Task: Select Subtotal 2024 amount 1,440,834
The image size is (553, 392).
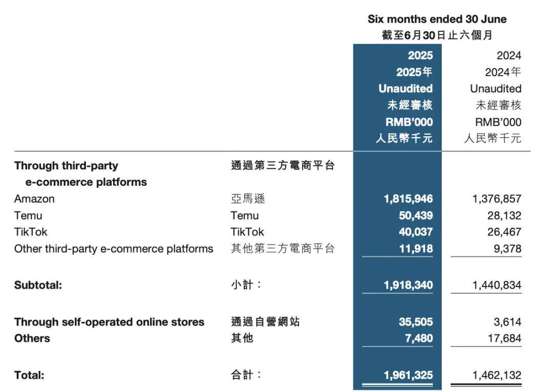Action: point(497,285)
